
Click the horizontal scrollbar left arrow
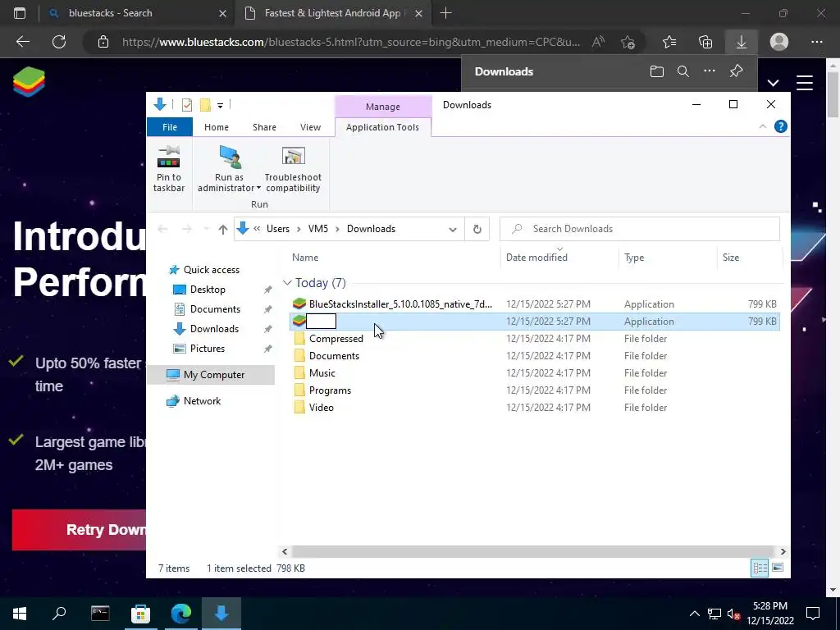pyautogui.click(x=285, y=552)
